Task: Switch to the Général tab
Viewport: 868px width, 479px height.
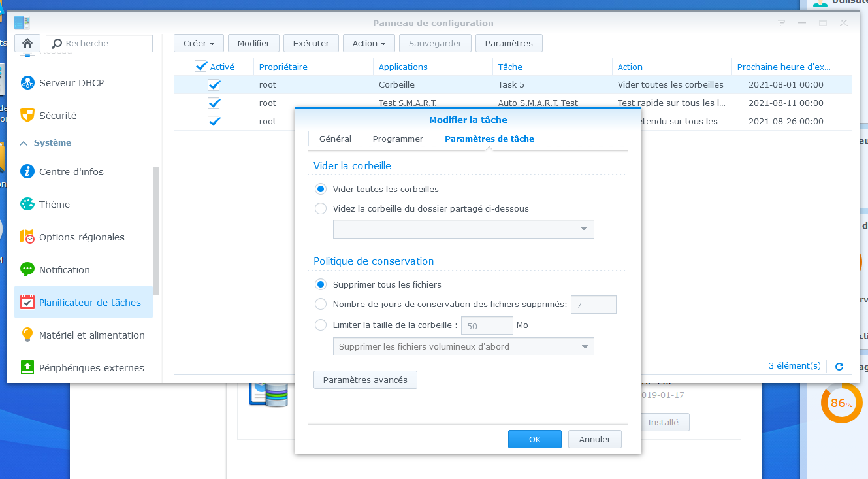Action: point(335,139)
